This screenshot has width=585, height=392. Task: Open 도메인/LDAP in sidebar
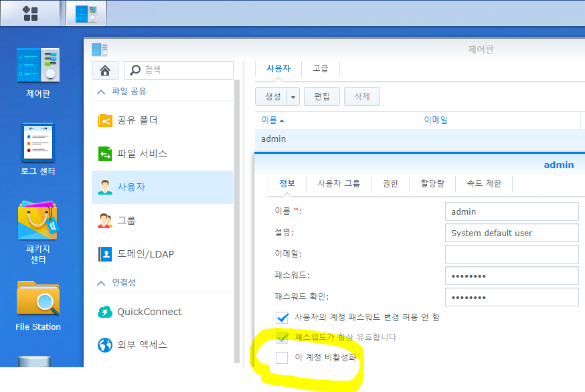tap(163, 254)
